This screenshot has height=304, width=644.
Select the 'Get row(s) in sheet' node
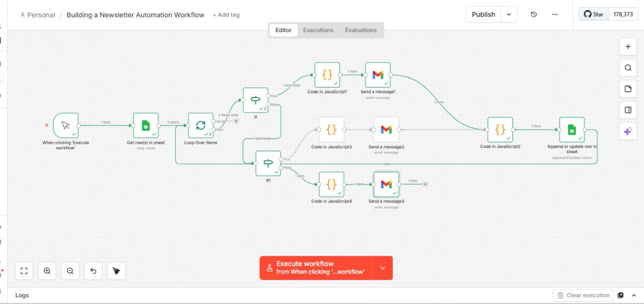pyautogui.click(x=146, y=125)
